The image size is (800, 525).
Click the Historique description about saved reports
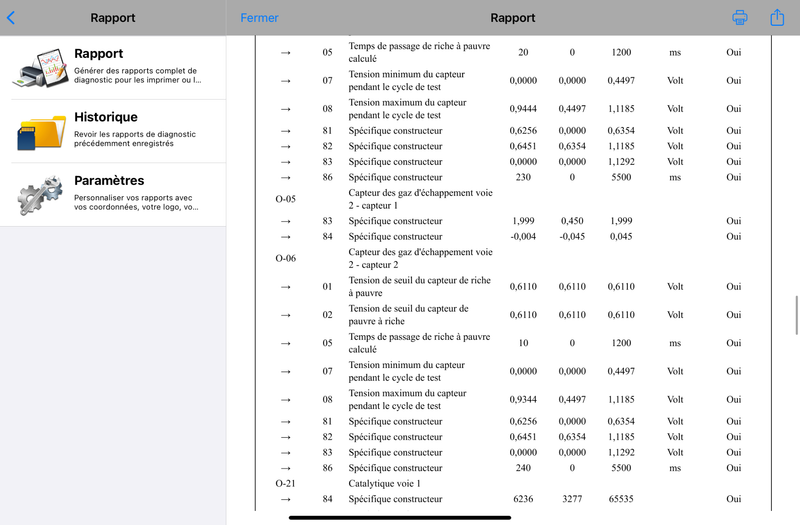pyautogui.click(x=135, y=138)
